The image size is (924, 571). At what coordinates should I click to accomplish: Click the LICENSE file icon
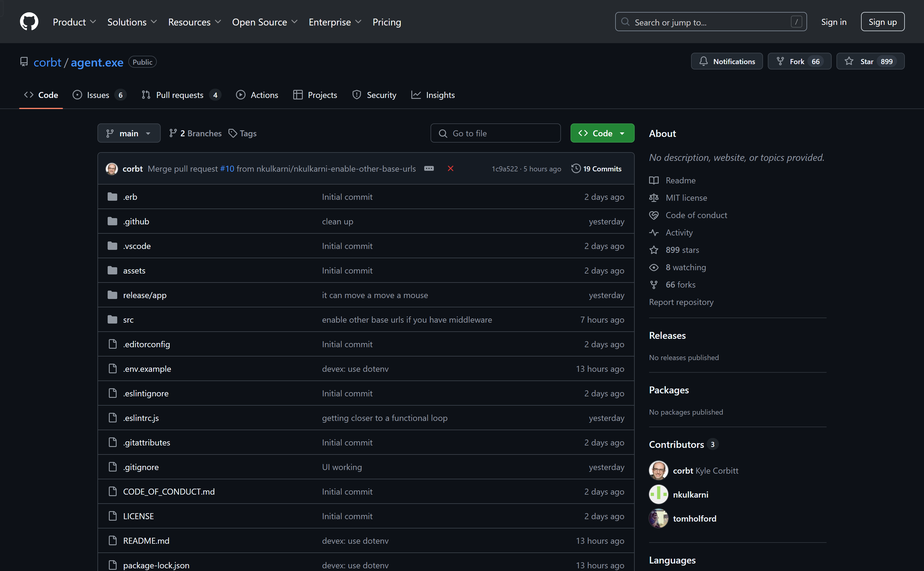click(x=112, y=516)
